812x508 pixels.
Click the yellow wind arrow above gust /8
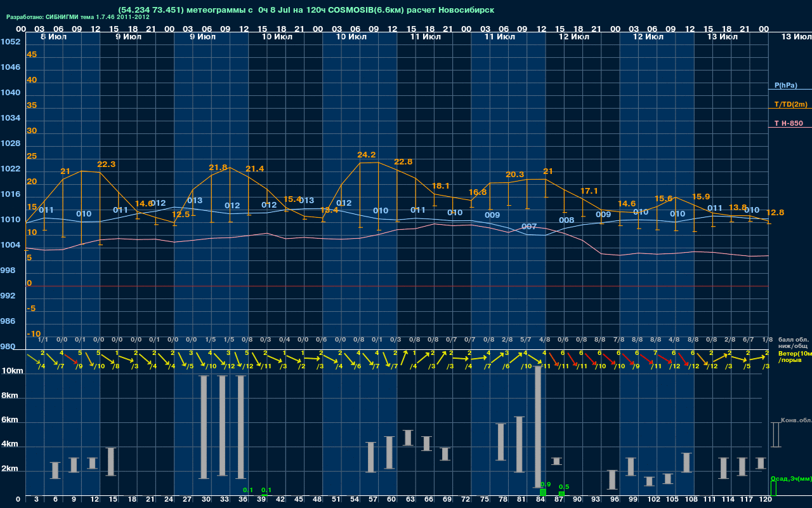(107, 359)
